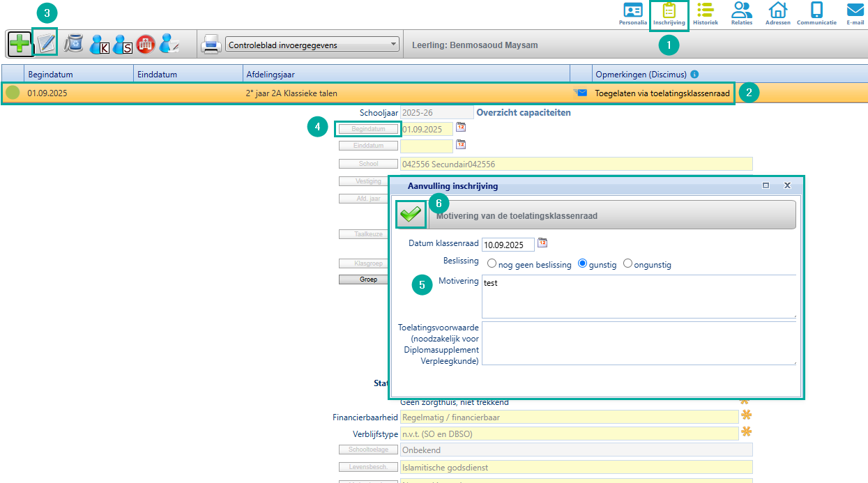
Task: Open the Historiek tab
Action: click(705, 14)
